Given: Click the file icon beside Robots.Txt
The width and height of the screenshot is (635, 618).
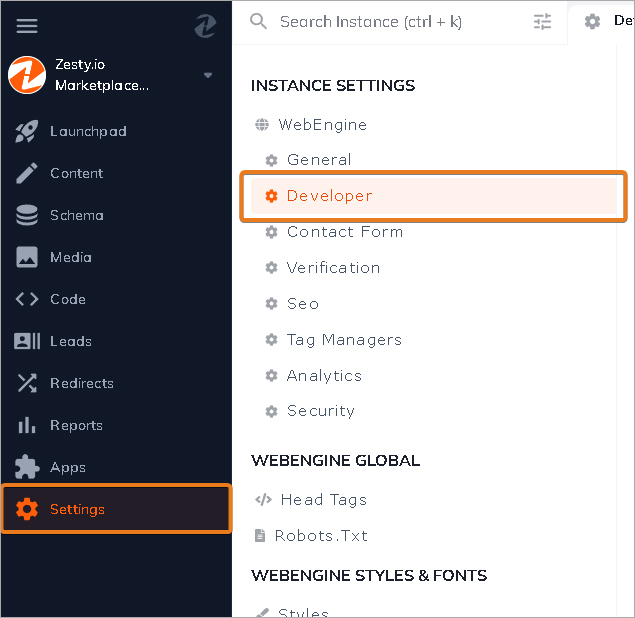Looking at the screenshot, I should [x=260, y=536].
